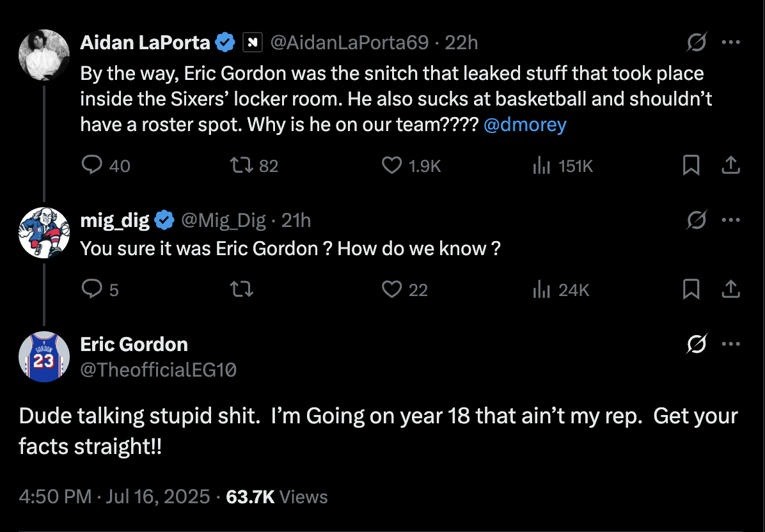Viewport: 765px width, 532px height.
Task: Click the @dmorey mention link
Action: 525,124
